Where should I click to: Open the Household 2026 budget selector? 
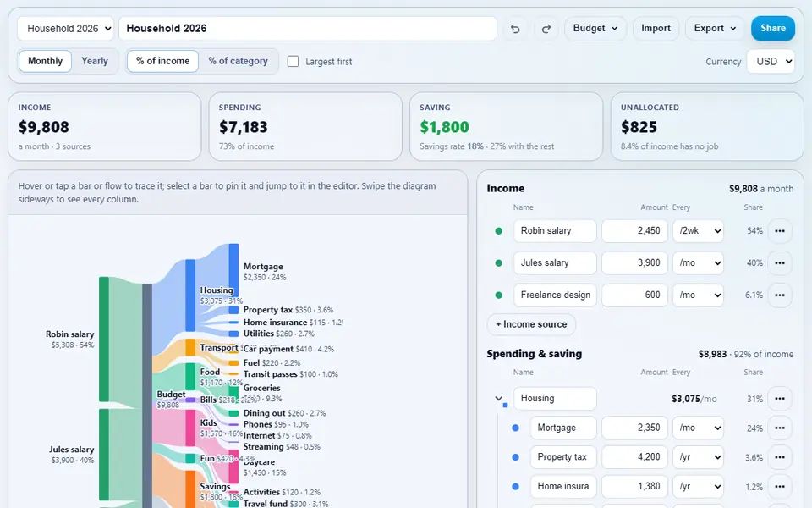(66, 29)
